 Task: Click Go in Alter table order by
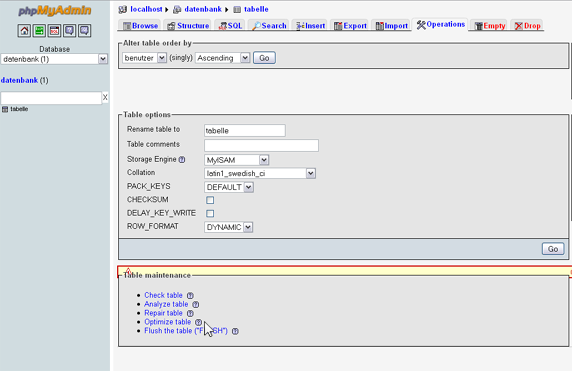264,58
